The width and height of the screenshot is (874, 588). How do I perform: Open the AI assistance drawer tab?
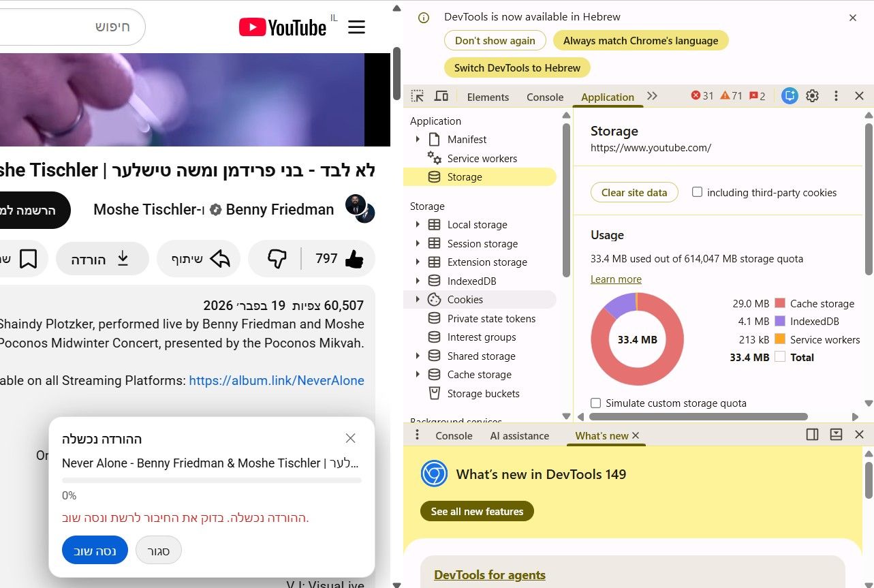click(520, 436)
